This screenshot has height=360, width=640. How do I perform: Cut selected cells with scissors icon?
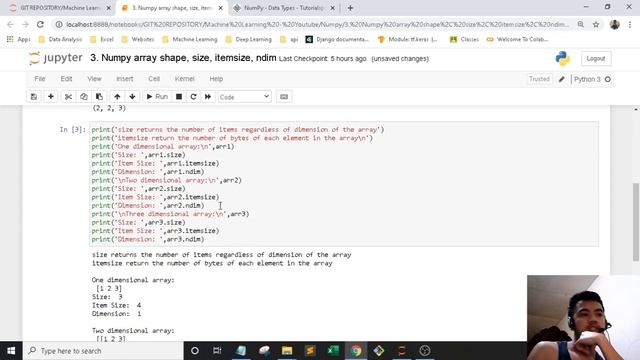point(68,97)
